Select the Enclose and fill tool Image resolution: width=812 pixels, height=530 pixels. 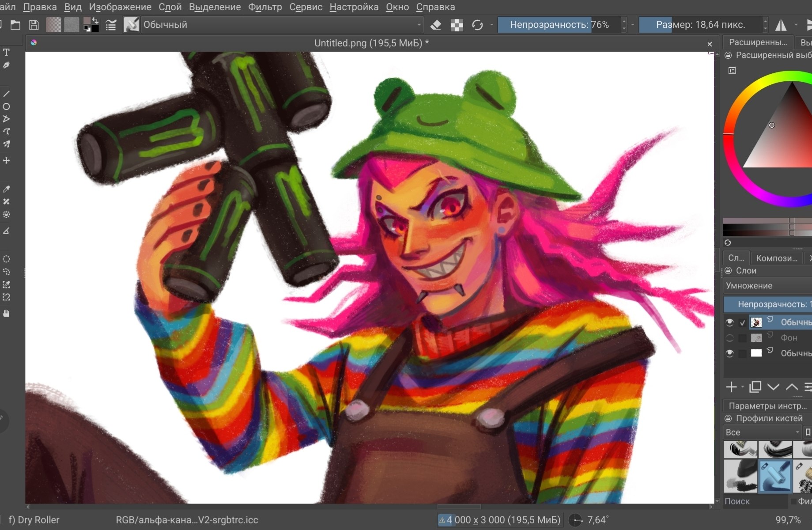pos(6,214)
